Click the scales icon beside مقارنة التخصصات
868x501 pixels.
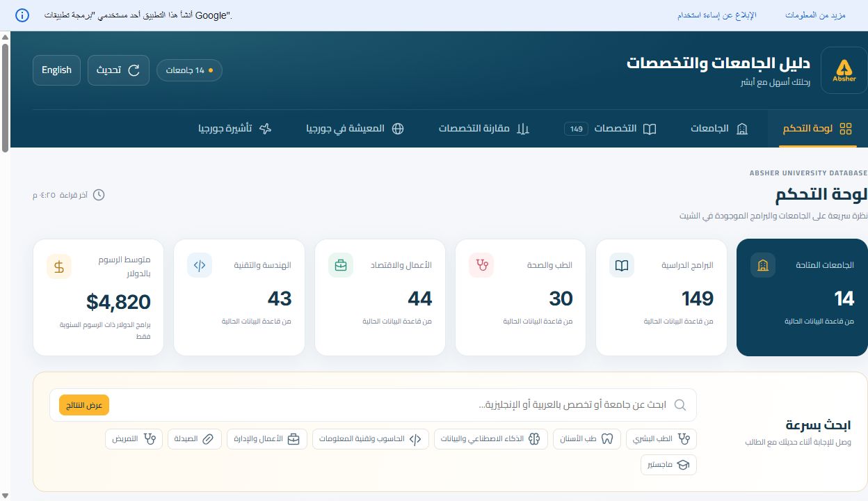click(x=523, y=129)
